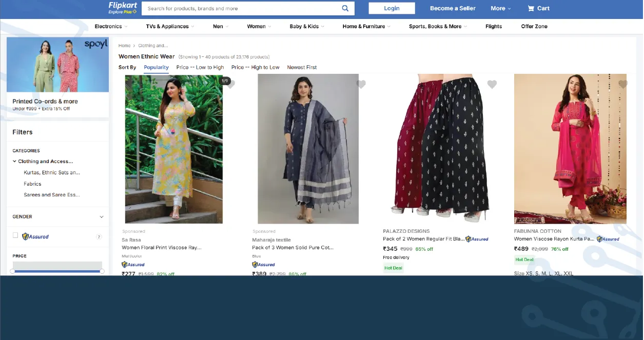Go to the Flights tab
Viewport: 644px width, 340px height.
pyautogui.click(x=493, y=26)
